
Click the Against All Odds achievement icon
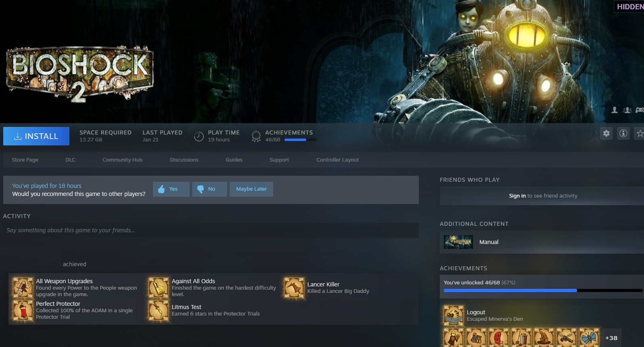point(159,287)
